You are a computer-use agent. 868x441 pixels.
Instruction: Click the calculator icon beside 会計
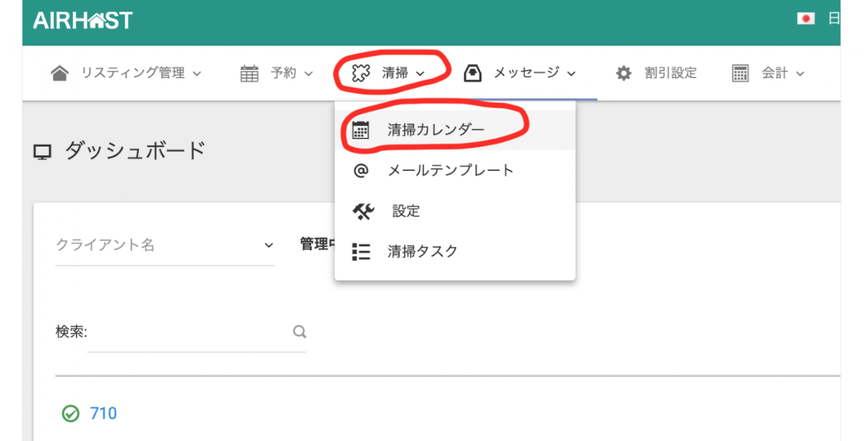click(x=740, y=73)
